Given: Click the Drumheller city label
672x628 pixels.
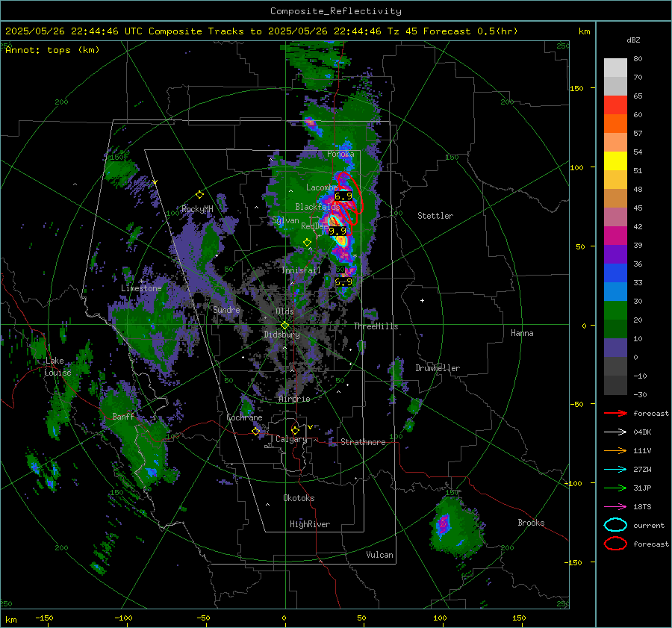Looking at the screenshot, I should point(438,368).
